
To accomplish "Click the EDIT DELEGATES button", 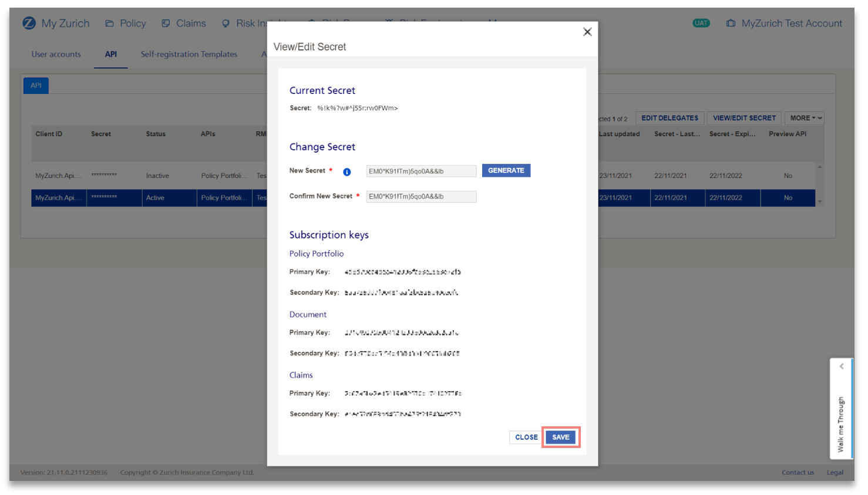I will 669,118.
